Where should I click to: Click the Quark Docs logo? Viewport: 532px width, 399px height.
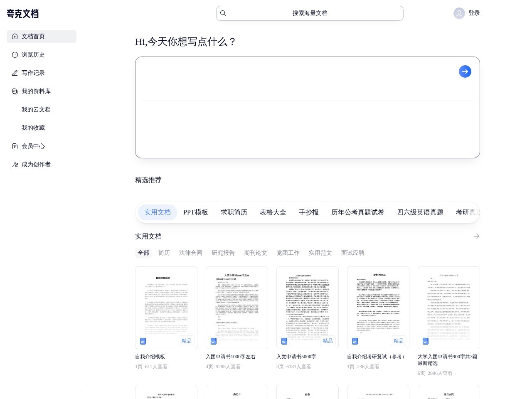(x=22, y=14)
